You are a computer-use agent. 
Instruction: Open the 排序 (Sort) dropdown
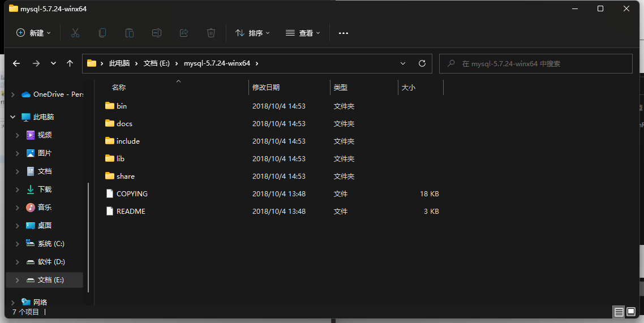pos(252,33)
